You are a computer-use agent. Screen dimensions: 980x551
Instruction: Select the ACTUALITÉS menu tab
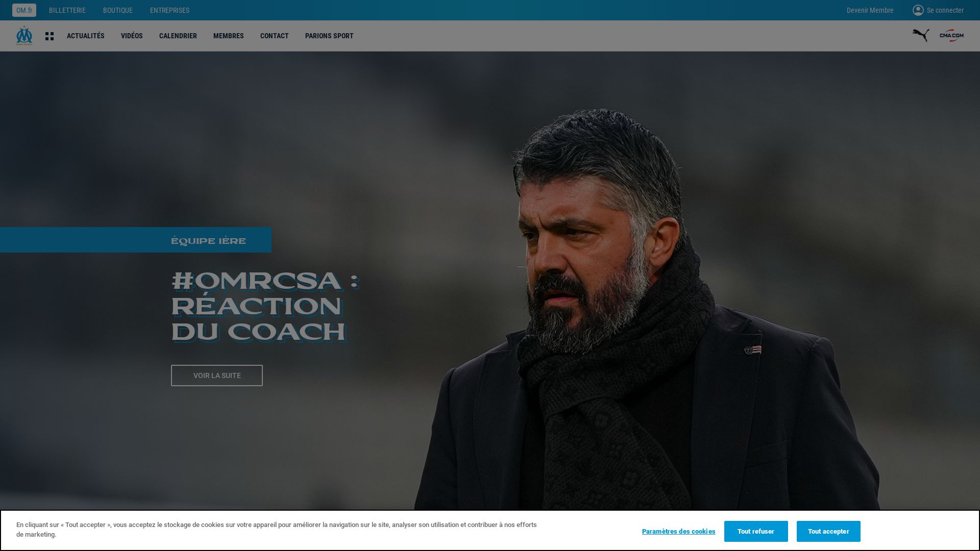tap(85, 36)
